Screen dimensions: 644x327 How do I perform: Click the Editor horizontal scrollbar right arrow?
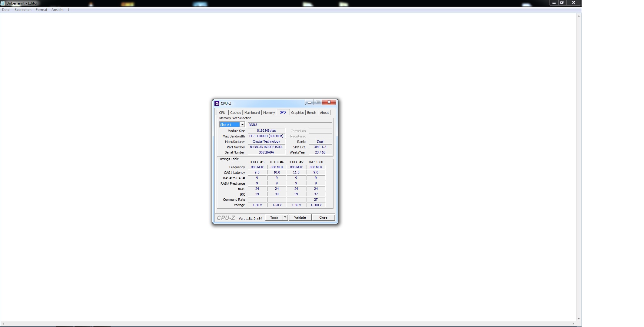click(573, 324)
